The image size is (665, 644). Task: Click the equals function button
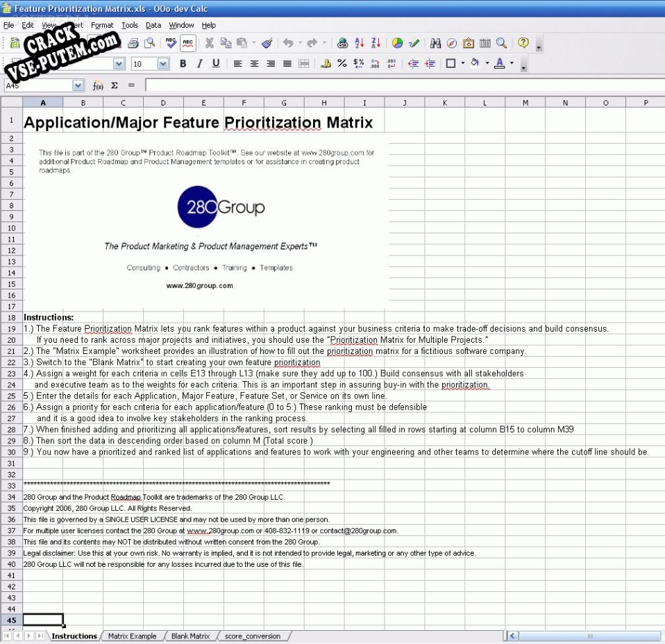131,85
